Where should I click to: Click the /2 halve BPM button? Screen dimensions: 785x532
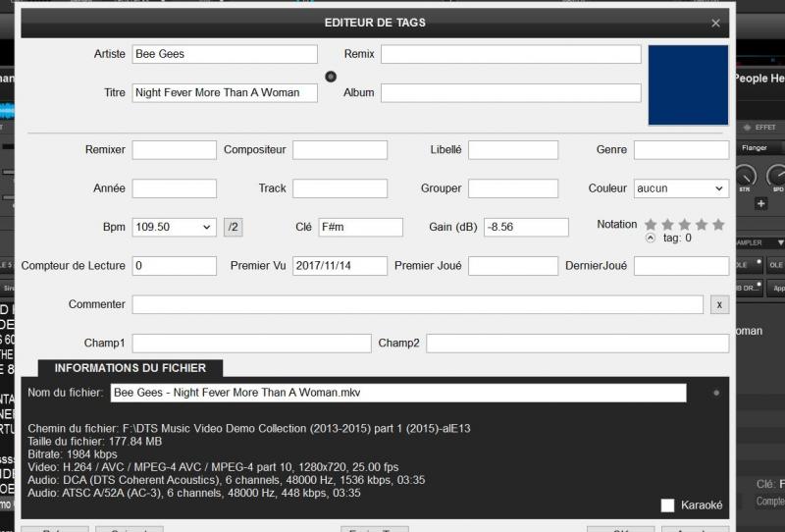point(234,227)
